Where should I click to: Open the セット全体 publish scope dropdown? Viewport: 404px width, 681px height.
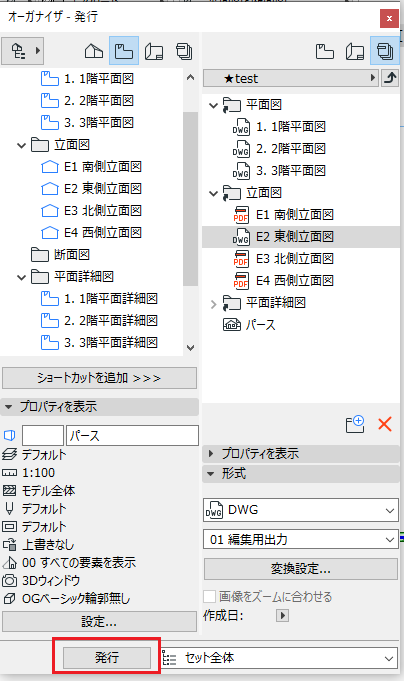[280, 658]
